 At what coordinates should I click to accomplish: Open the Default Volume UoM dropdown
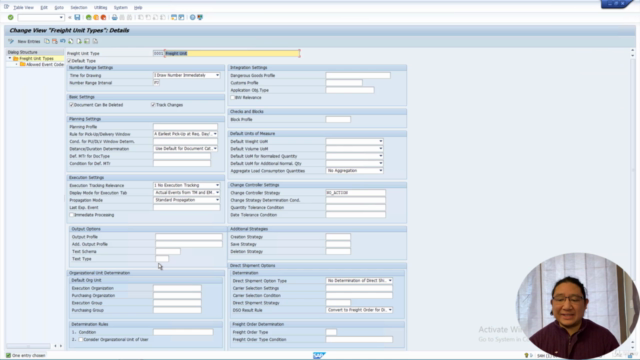click(381, 149)
